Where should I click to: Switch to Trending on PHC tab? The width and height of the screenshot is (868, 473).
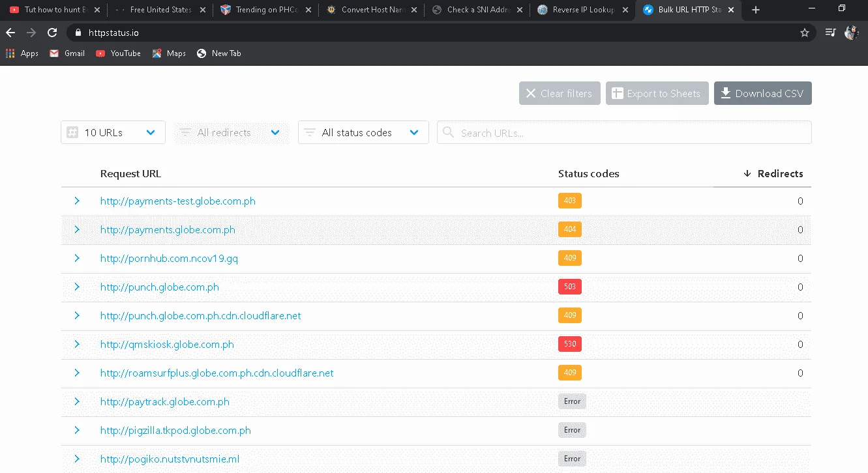[264, 10]
